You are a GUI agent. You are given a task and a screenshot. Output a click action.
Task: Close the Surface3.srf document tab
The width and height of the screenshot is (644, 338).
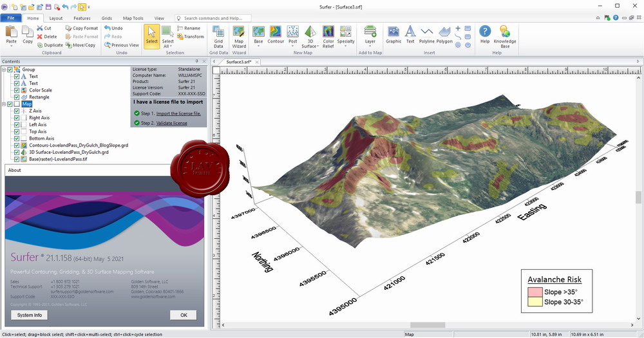click(257, 62)
